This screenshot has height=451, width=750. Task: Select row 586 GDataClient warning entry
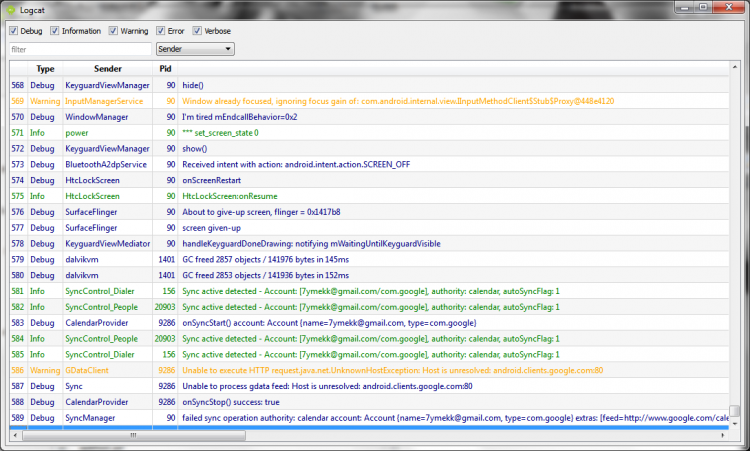point(300,370)
